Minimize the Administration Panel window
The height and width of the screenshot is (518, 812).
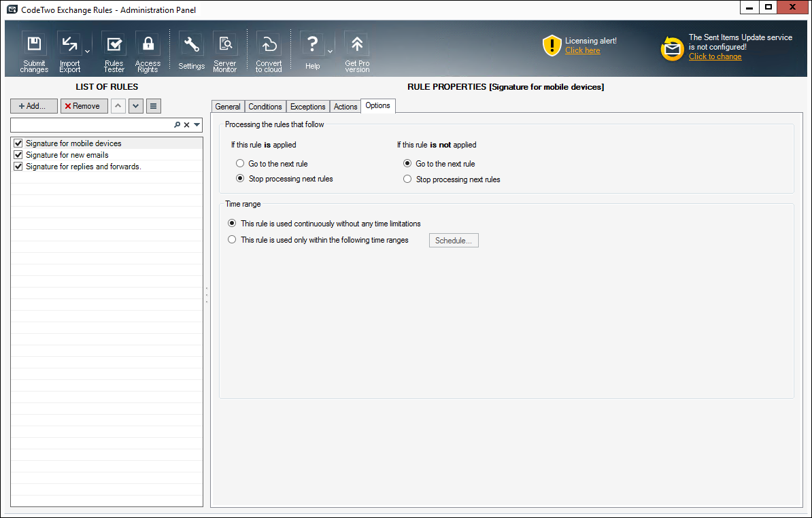click(749, 7)
